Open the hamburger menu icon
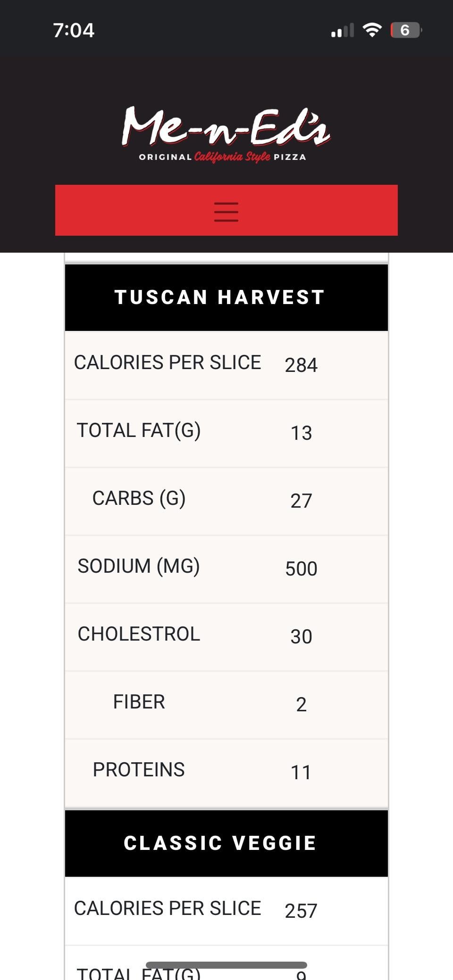 click(x=226, y=211)
